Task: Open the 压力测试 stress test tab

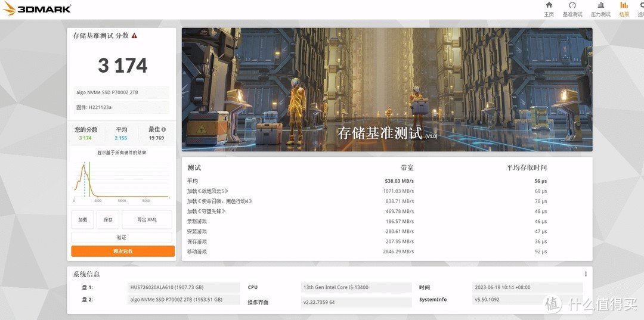Action: coord(600,9)
